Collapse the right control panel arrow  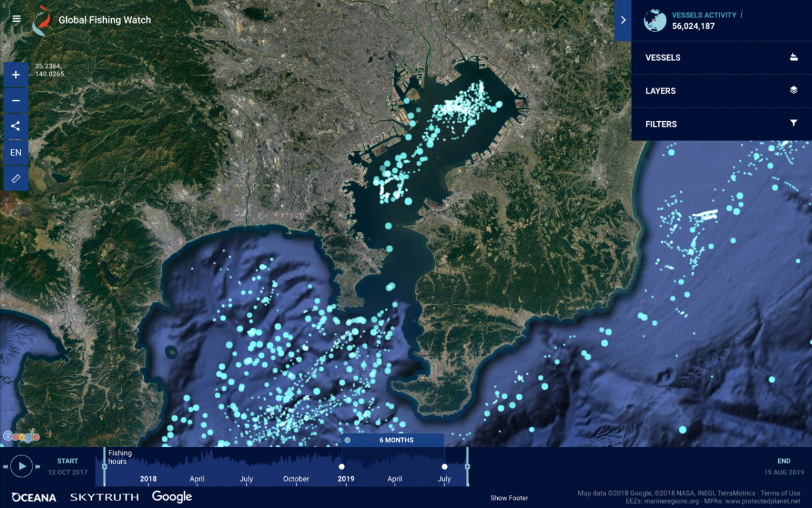(623, 20)
